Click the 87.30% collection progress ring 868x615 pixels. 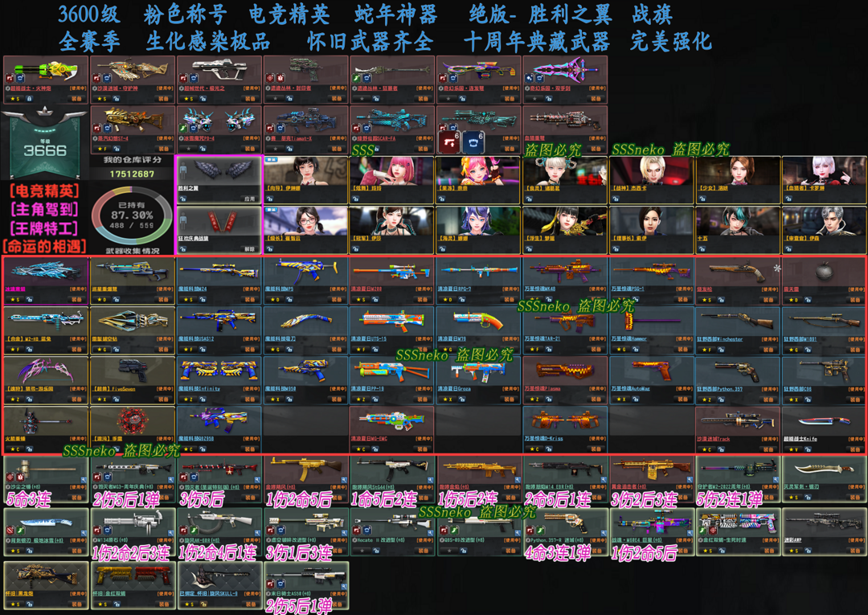[x=132, y=215]
